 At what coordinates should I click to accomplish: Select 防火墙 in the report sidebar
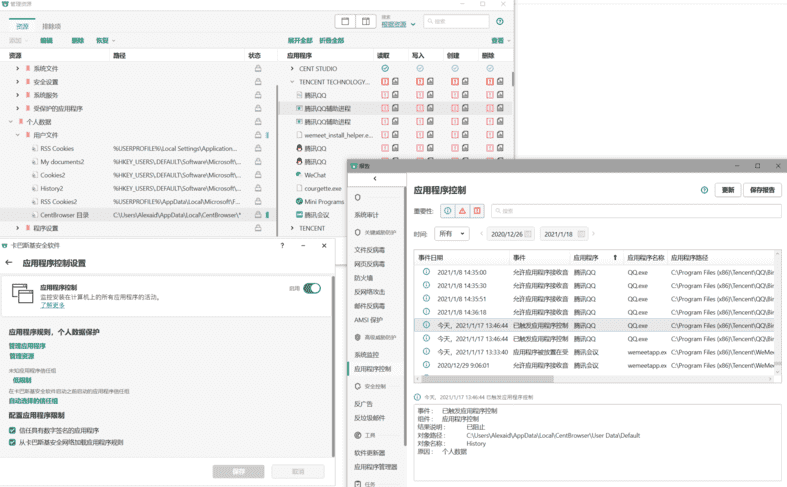point(363,278)
